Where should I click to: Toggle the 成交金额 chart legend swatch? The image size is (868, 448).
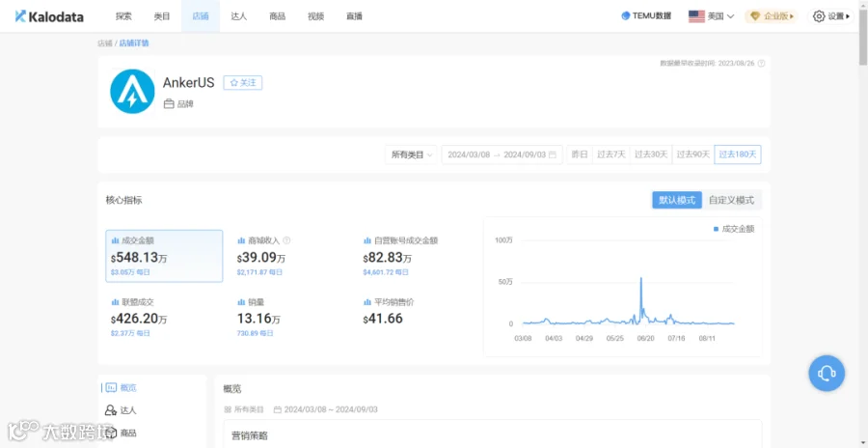pyautogui.click(x=716, y=229)
